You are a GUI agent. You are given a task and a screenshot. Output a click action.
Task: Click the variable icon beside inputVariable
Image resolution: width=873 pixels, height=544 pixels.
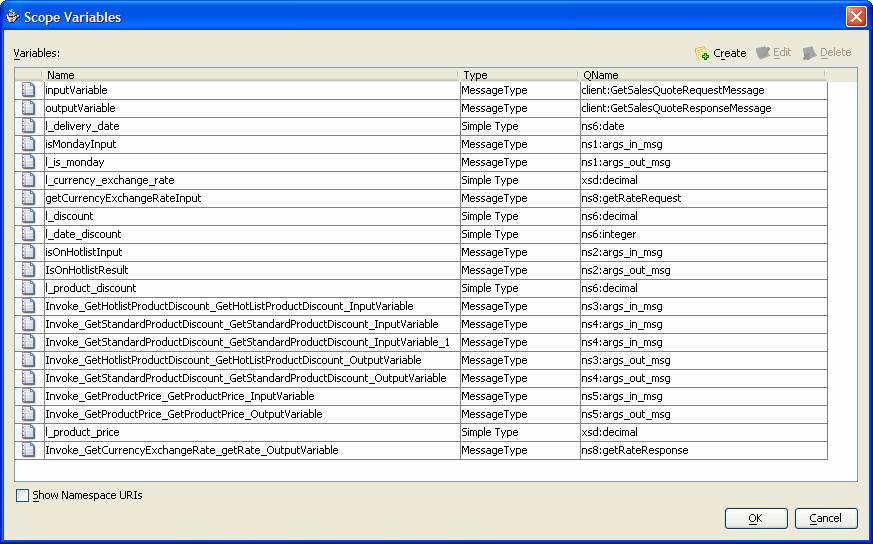click(29, 90)
